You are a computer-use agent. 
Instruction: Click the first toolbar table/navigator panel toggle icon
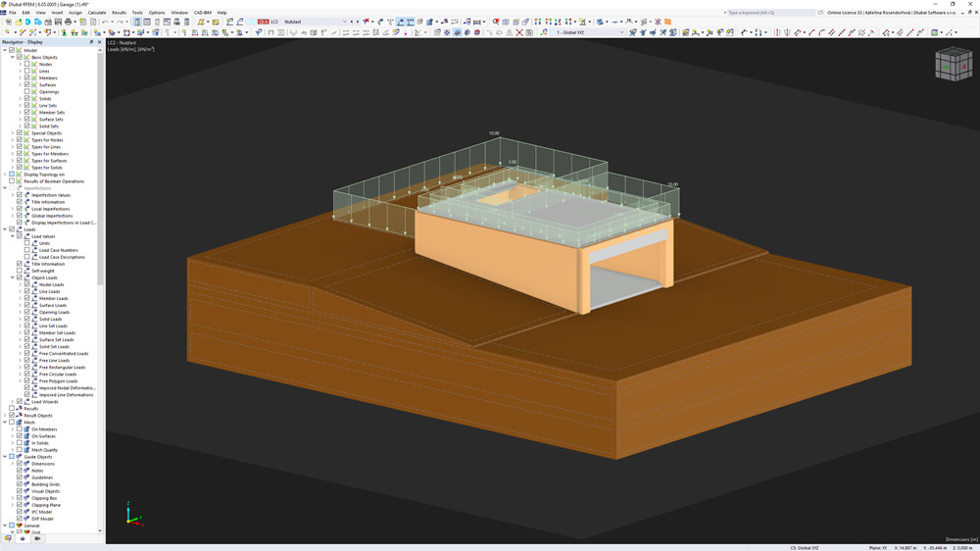(x=136, y=22)
